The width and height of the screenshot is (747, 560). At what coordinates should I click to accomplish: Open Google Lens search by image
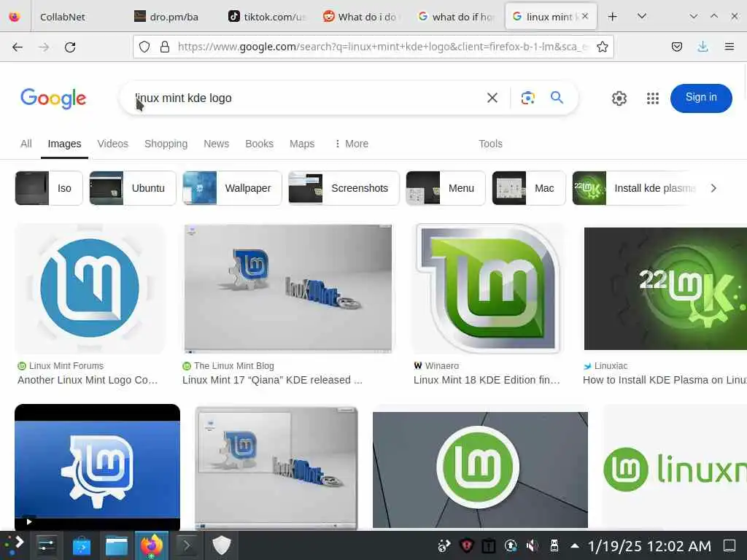tap(527, 98)
